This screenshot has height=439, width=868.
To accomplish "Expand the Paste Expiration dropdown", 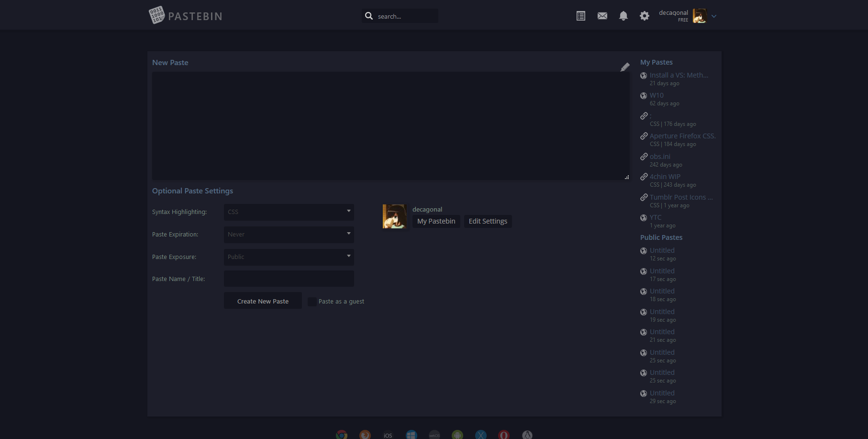I will coord(289,234).
